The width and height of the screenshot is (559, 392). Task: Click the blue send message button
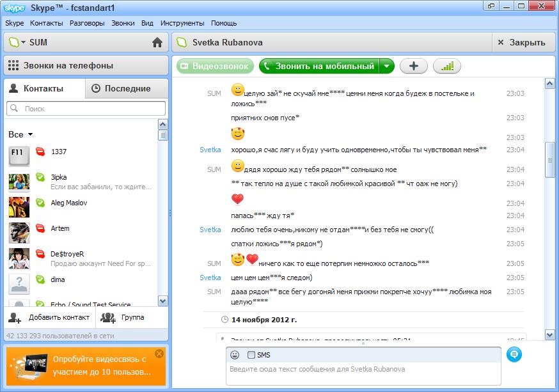[x=514, y=354]
